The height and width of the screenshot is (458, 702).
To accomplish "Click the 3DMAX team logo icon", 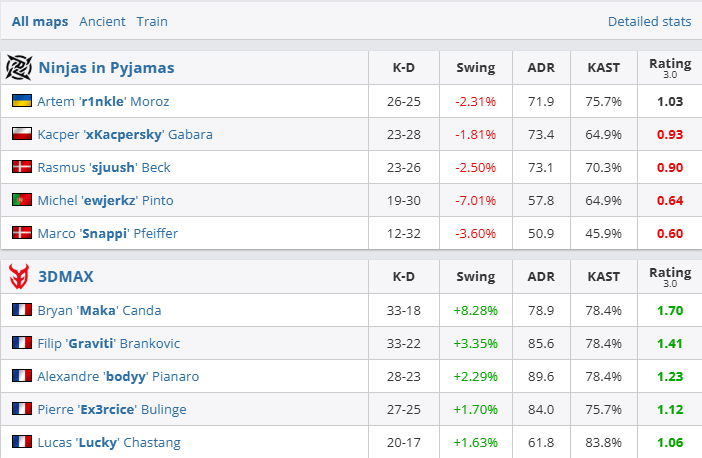I will coord(19,276).
